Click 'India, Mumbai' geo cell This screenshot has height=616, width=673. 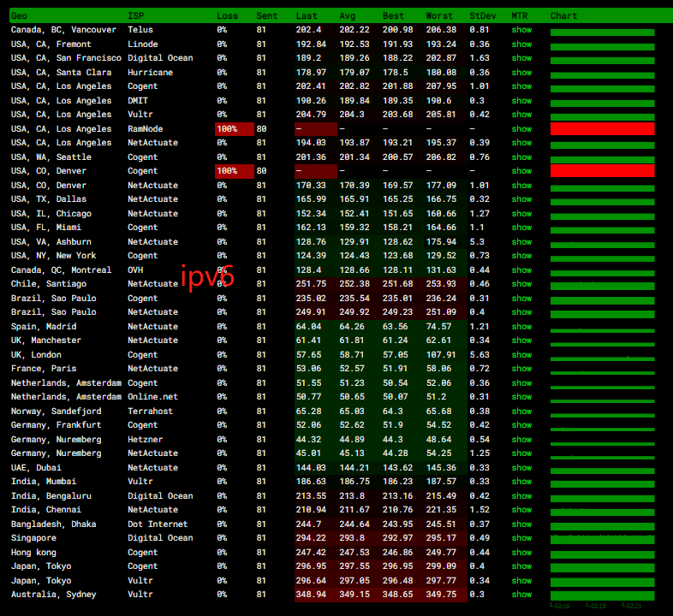44,482
